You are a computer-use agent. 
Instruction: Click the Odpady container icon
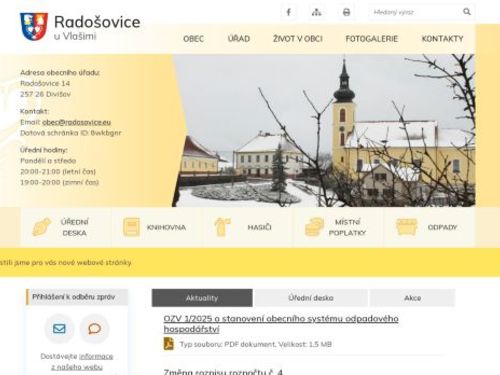pos(407,227)
